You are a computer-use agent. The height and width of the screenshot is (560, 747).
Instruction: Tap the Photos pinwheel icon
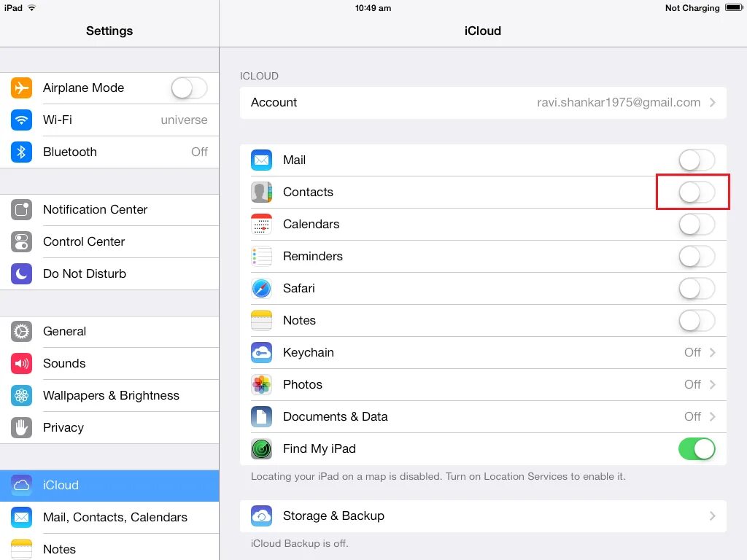262,385
